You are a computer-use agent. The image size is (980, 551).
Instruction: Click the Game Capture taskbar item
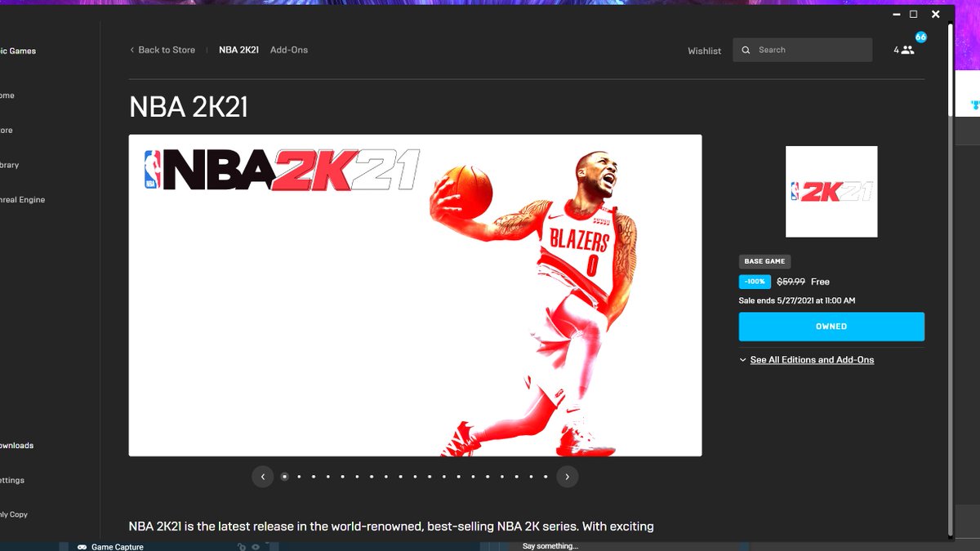click(x=110, y=546)
